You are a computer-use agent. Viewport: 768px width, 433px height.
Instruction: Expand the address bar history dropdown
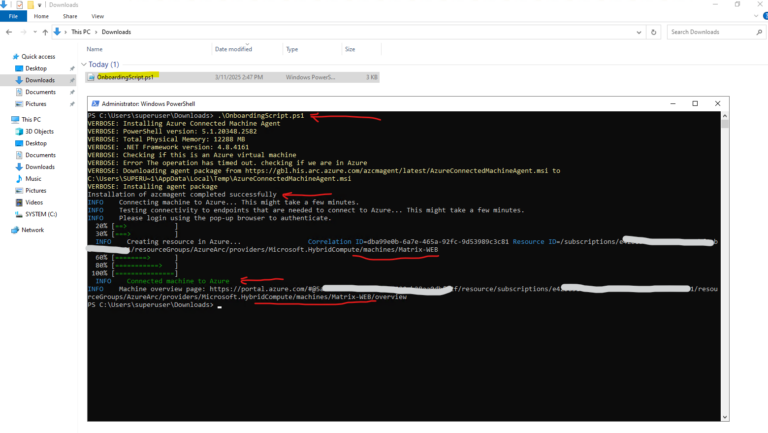[x=639, y=32]
